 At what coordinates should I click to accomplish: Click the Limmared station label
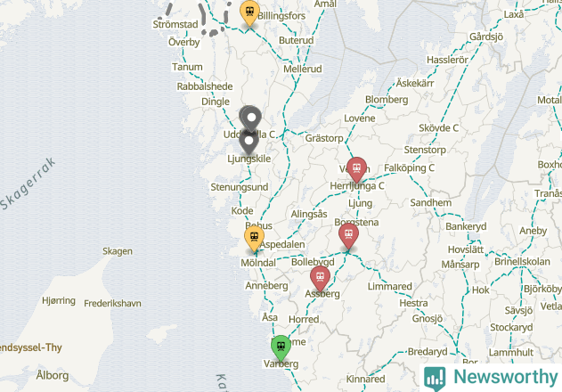click(389, 286)
